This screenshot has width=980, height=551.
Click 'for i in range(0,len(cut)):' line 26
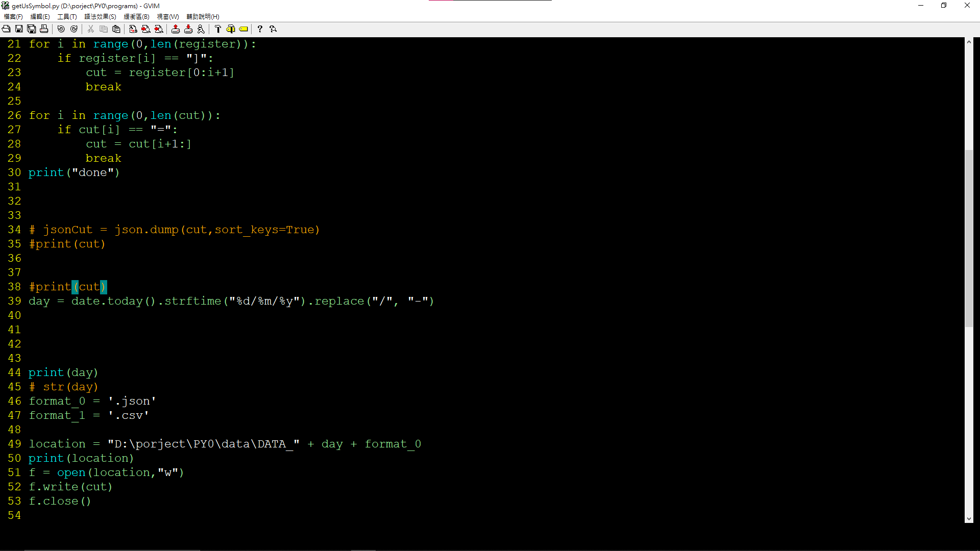(125, 116)
